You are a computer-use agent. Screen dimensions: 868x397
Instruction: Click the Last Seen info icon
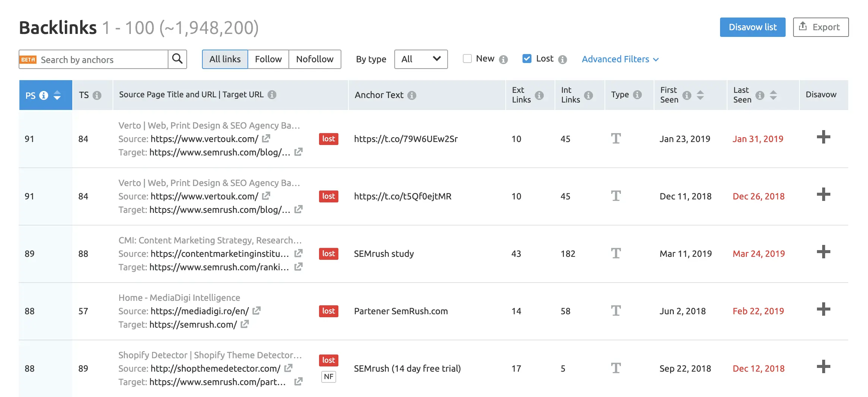760,95
